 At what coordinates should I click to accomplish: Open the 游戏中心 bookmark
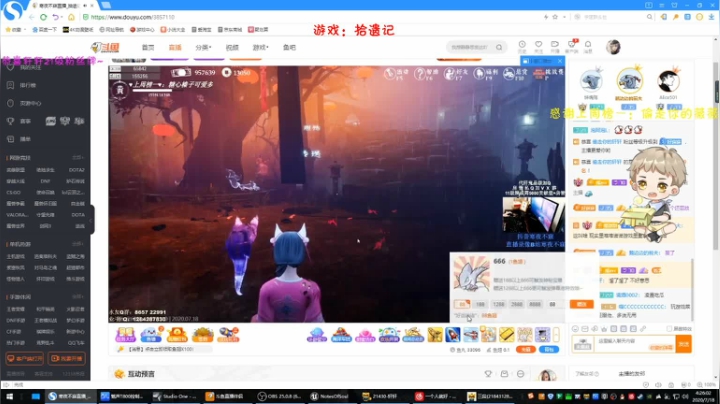tap(142, 29)
